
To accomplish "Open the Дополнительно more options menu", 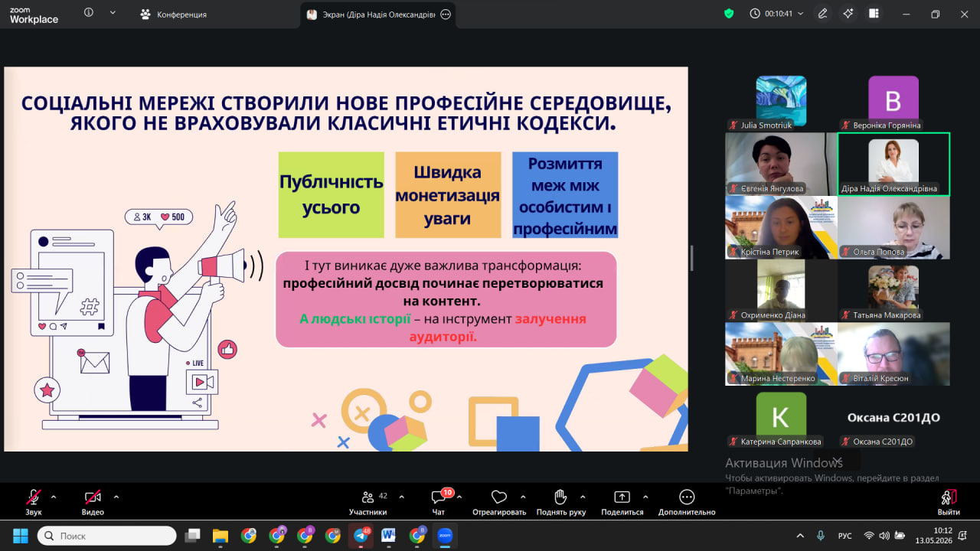I will pyautogui.click(x=687, y=502).
